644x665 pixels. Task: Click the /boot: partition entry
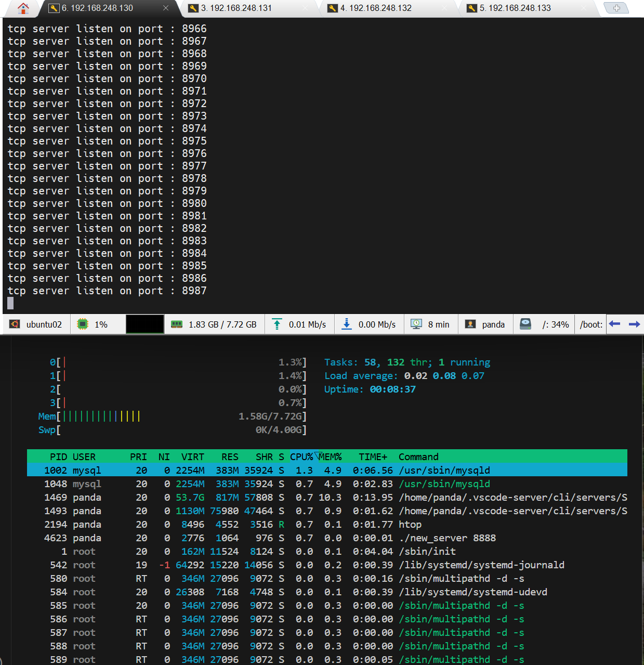[x=592, y=324]
